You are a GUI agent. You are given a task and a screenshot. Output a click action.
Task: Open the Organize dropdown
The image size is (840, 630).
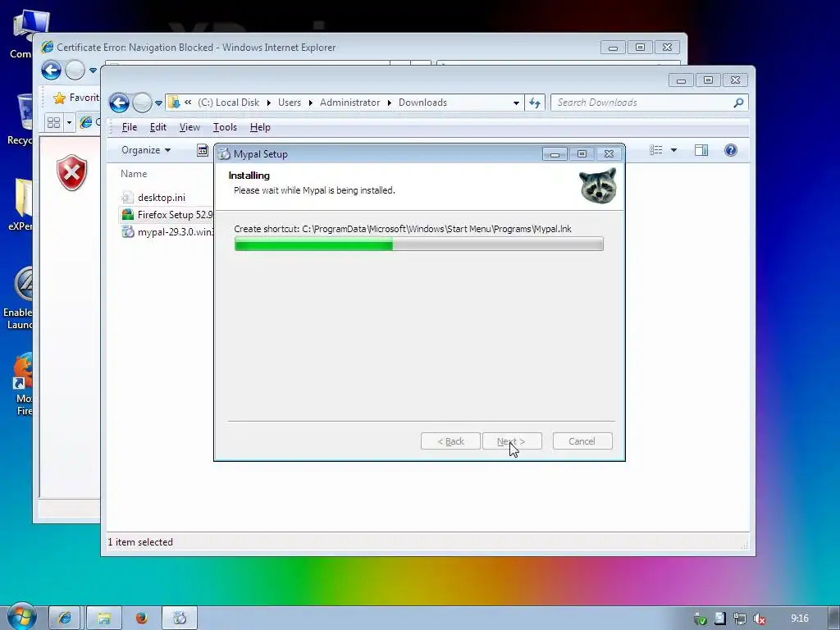146,150
